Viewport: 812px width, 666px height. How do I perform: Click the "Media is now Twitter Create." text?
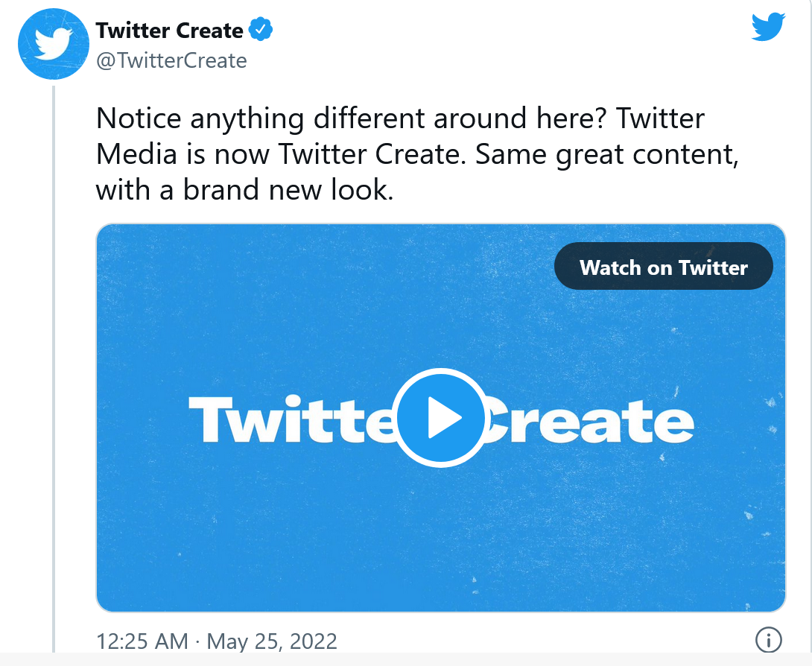click(x=282, y=154)
